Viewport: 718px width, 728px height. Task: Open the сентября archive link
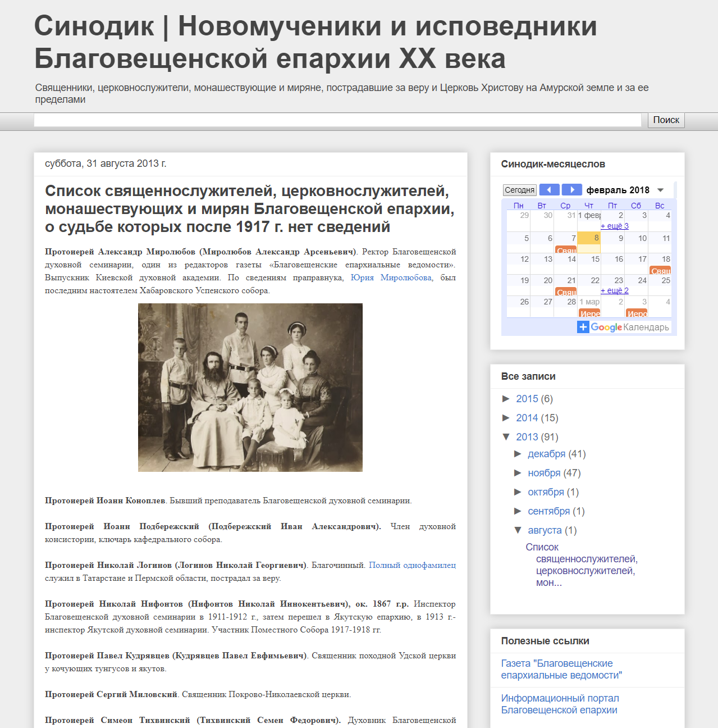(549, 511)
